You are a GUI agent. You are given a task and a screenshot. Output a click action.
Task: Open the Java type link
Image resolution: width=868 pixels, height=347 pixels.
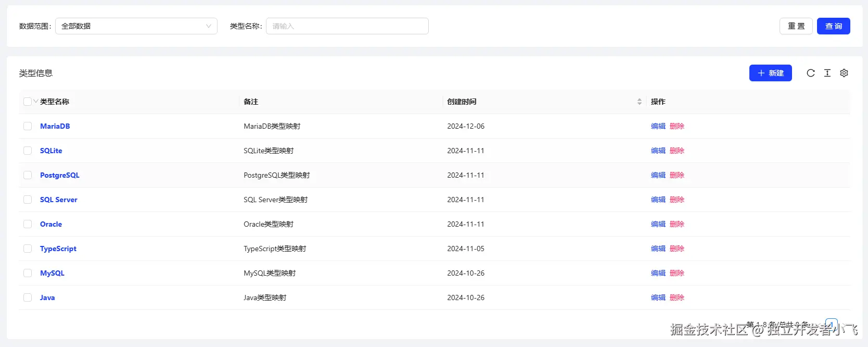pyautogui.click(x=47, y=298)
